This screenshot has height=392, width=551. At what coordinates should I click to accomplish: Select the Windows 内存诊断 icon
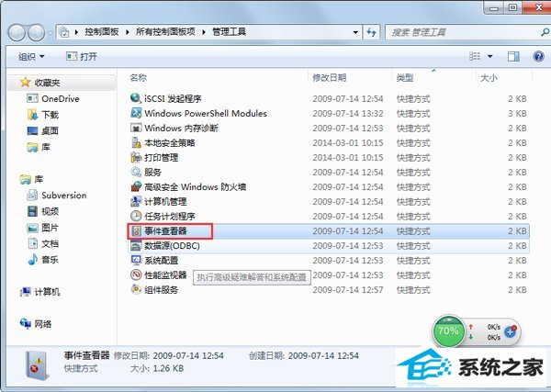pyautogui.click(x=136, y=128)
